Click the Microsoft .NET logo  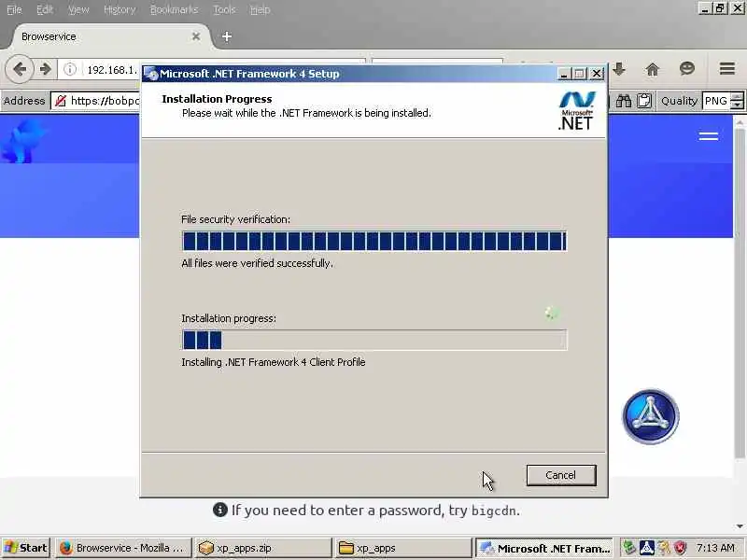[576, 111]
